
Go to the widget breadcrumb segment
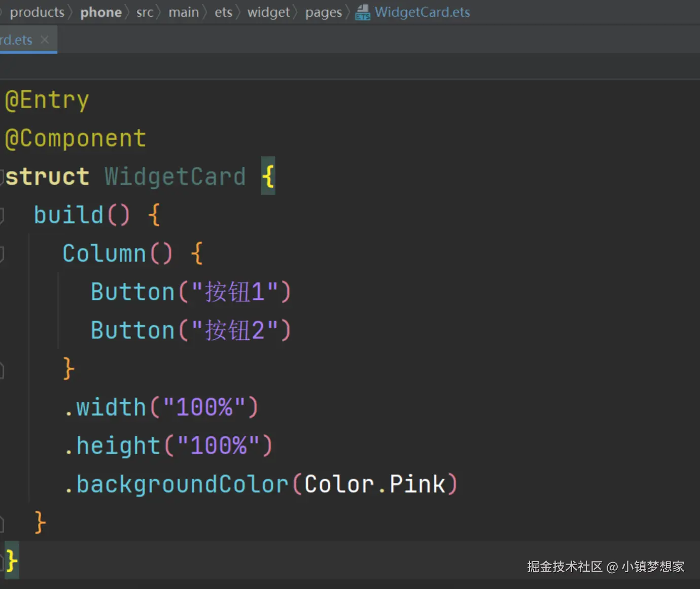268,12
